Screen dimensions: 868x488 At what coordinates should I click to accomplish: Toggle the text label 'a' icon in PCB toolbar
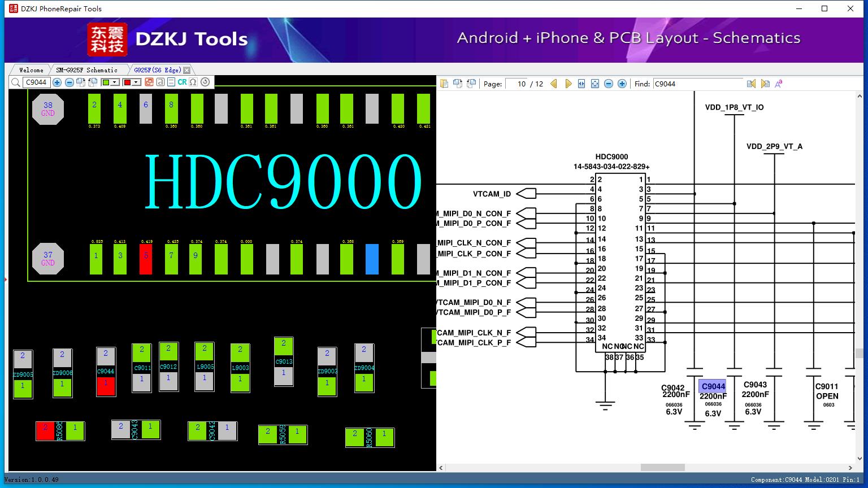pos(160,82)
